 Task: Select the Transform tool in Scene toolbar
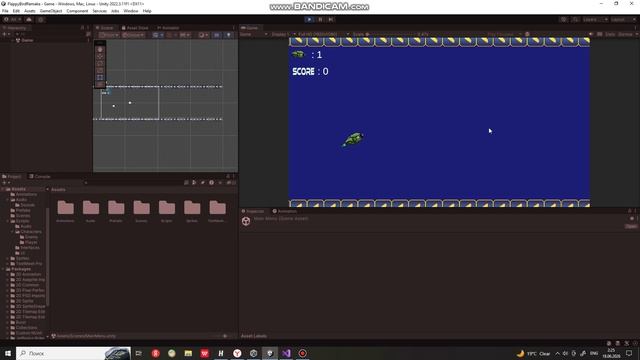(100, 84)
